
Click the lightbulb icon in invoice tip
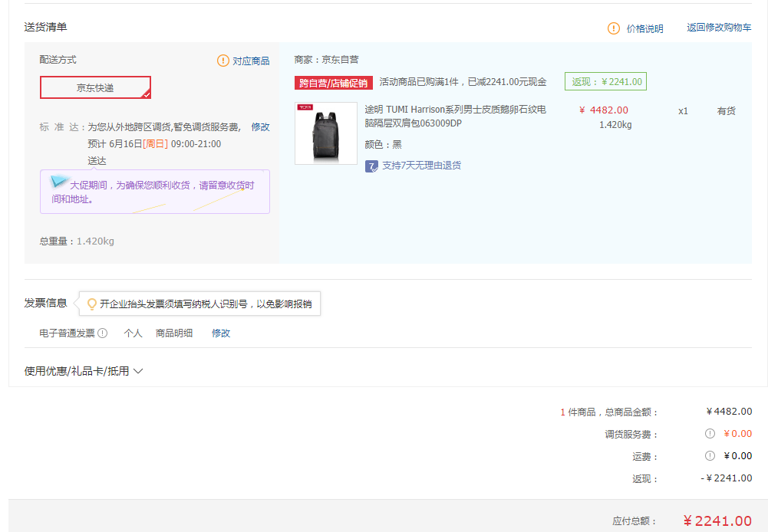coord(91,304)
